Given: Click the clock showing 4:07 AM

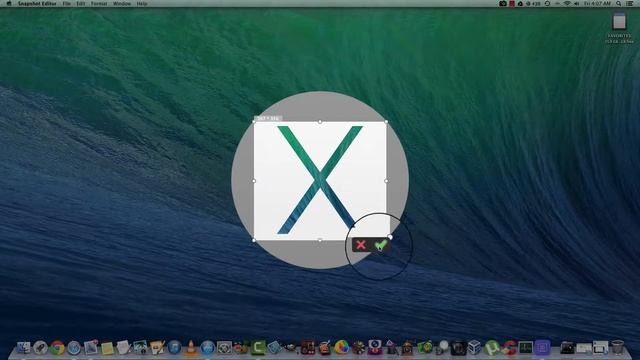Looking at the screenshot, I should [597, 3].
